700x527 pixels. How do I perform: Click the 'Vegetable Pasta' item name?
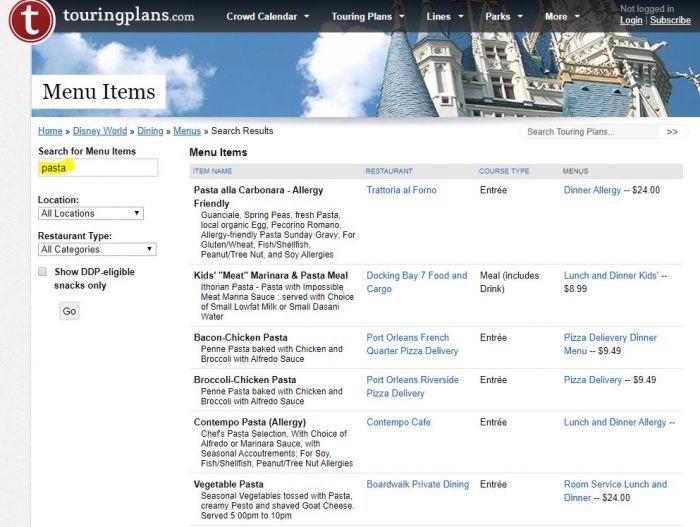point(229,484)
